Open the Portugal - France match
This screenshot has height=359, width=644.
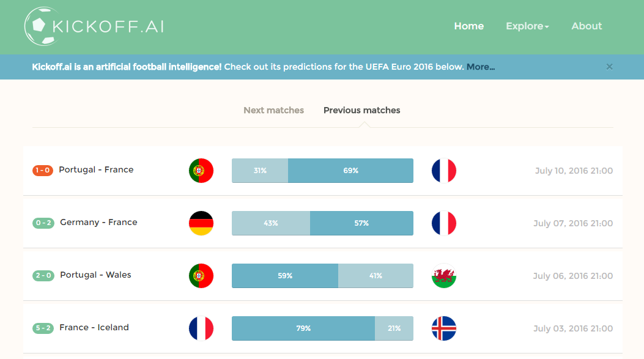click(96, 170)
